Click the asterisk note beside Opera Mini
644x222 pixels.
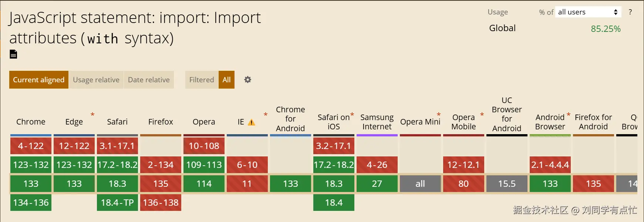439,115
